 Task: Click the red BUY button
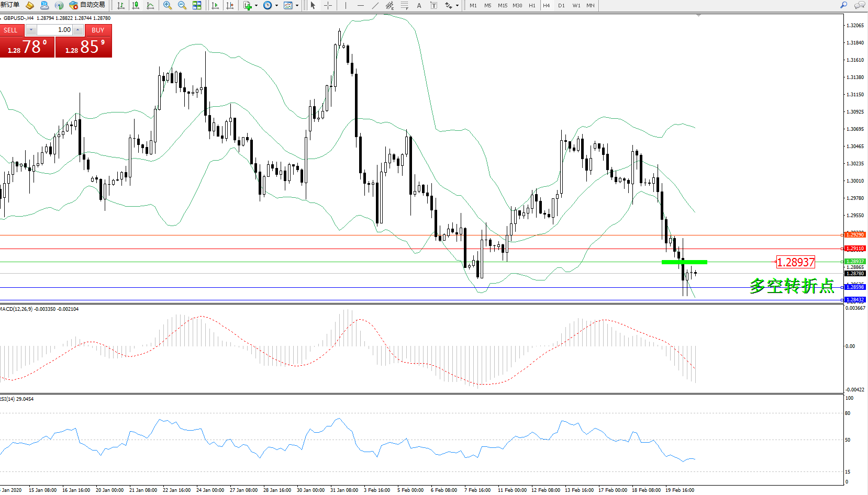pos(98,30)
